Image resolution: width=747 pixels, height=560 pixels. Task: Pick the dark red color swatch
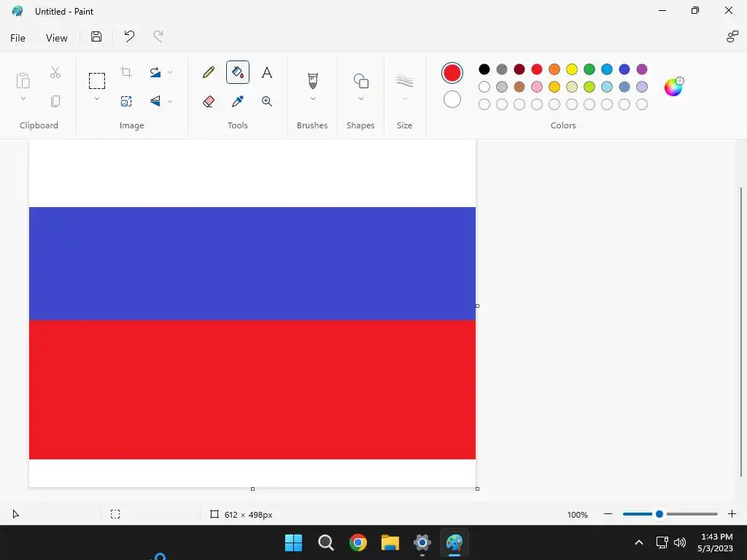click(x=519, y=69)
